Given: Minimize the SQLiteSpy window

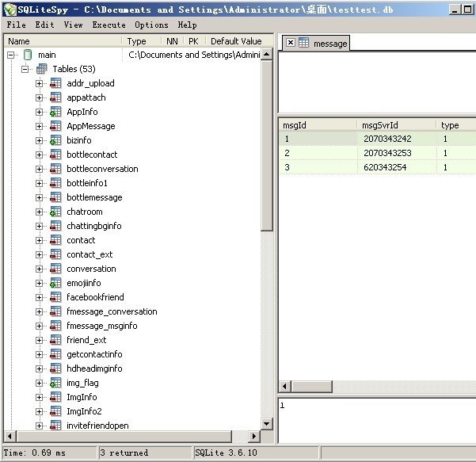Looking at the screenshot, I should pyautogui.click(x=455, y=10).
